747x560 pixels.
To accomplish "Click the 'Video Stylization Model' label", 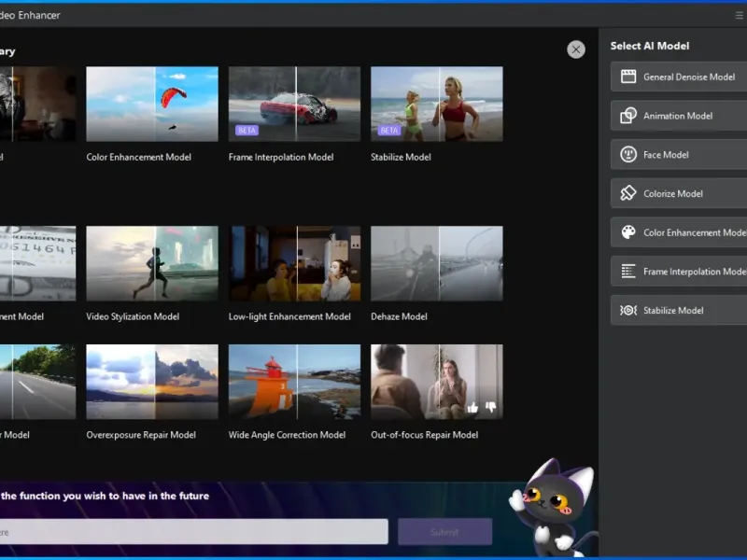I will (133, 316).
